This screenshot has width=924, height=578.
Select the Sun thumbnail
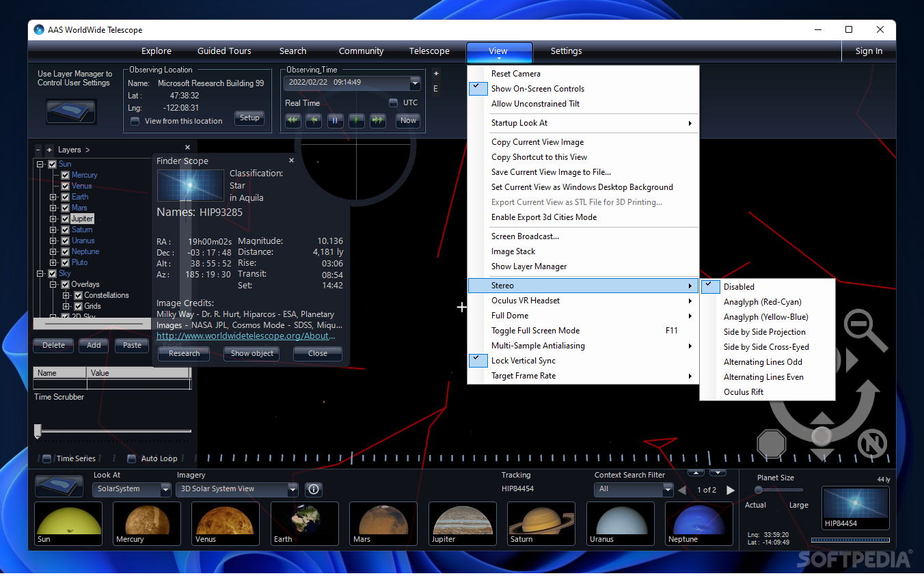coord(68,524)
